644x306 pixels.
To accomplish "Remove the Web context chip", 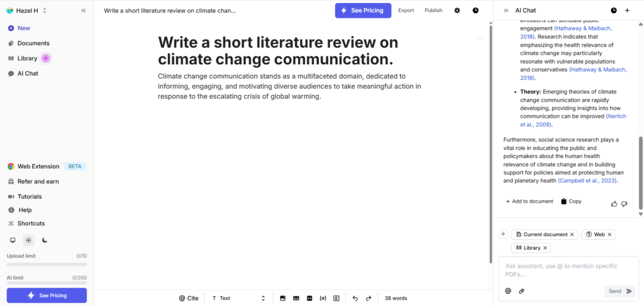I will (x=609, y=234).
